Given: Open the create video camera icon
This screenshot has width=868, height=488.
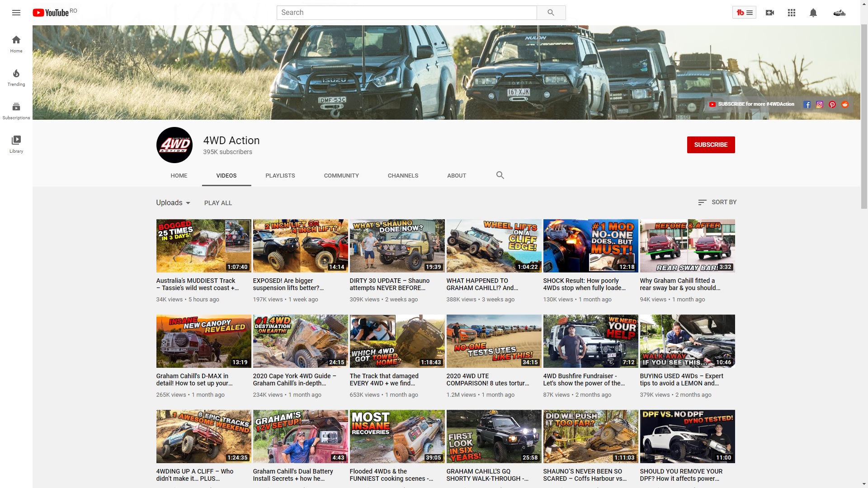Looking at the screenshot, I should click(770, 13).
